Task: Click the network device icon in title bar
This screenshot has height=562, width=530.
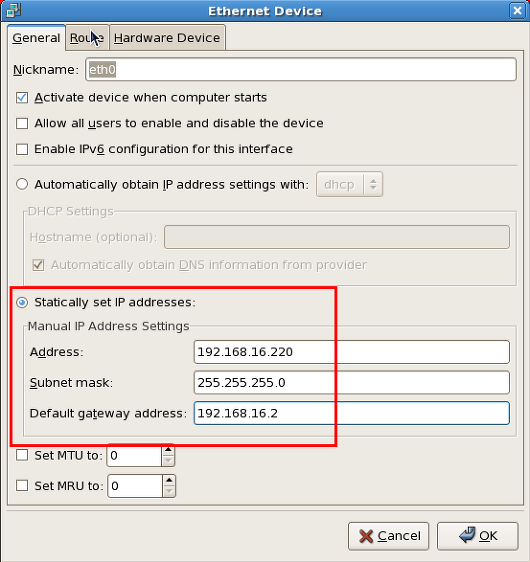Action: (x=13, y=10)
